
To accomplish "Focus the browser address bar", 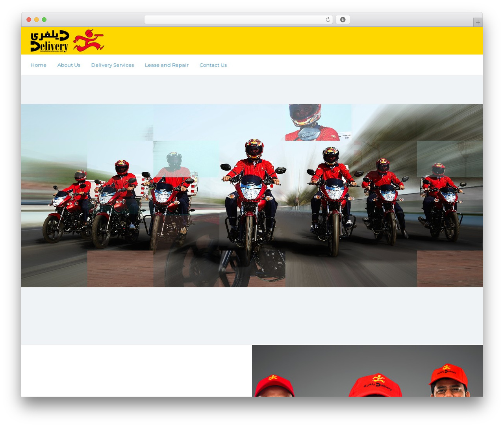I will point(238,20).
